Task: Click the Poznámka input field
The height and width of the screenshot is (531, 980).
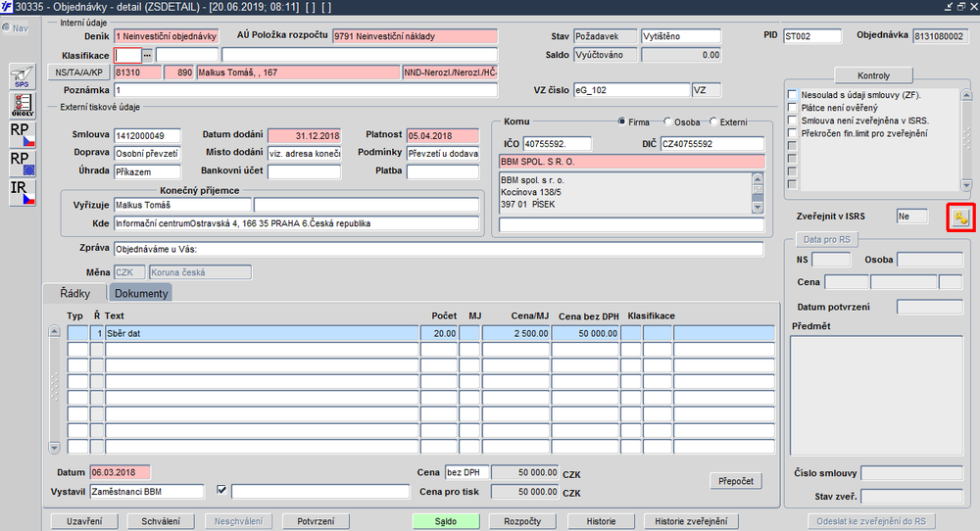Action: pos(306,90)
